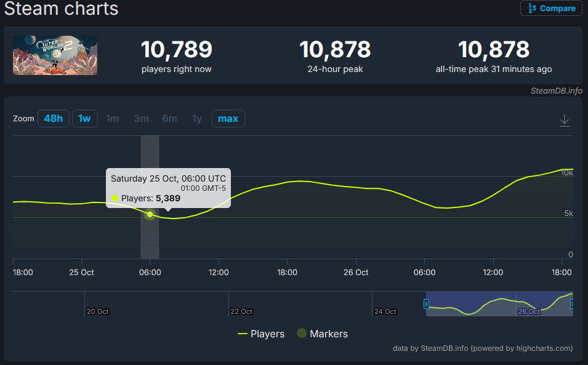Click the 1m zoom option

pos(112,118)
